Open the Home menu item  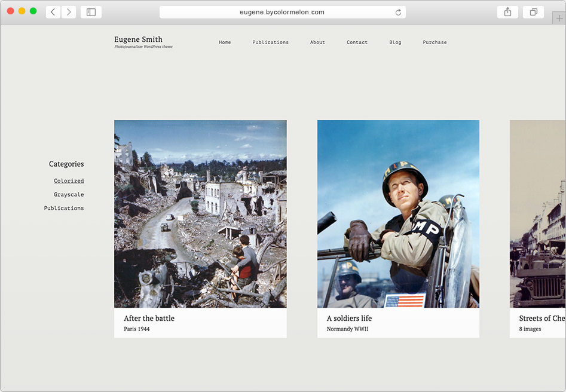click(225, 42)
